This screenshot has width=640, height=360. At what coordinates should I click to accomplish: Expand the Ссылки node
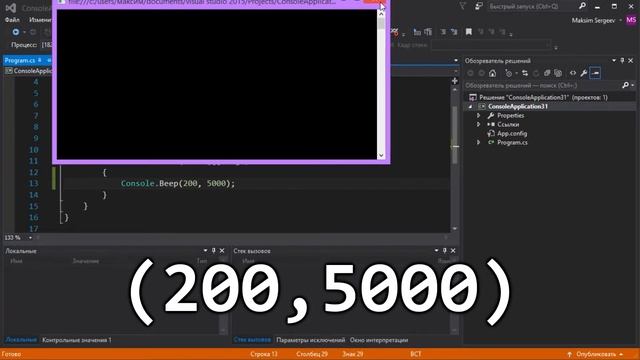[x=479, y=124]
